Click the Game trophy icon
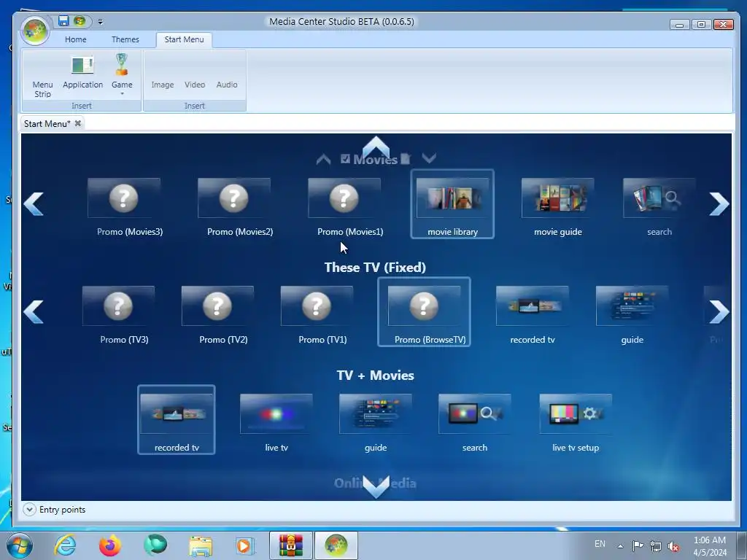 coord(122,65)
